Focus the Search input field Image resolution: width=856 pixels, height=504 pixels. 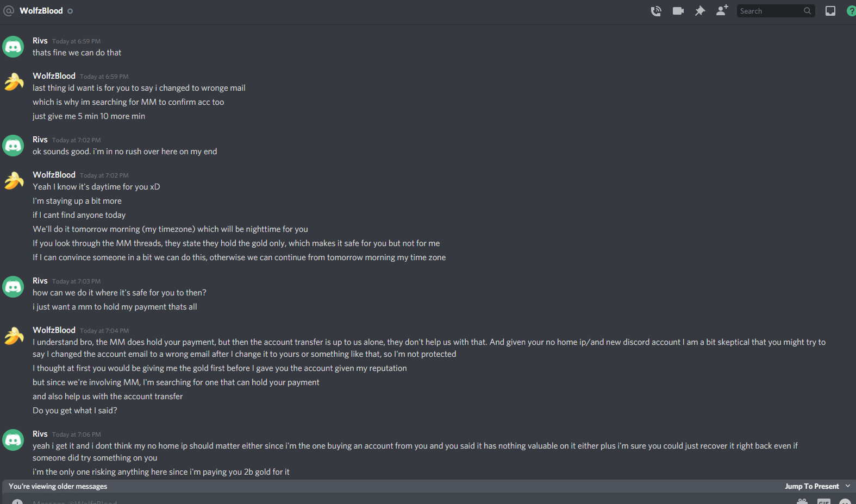[770, 11]
